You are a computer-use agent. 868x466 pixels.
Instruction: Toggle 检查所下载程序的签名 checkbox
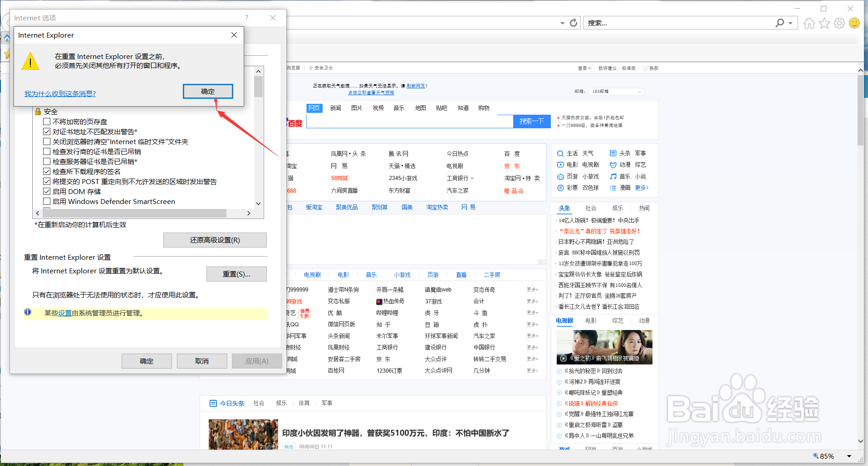(47, 171)
